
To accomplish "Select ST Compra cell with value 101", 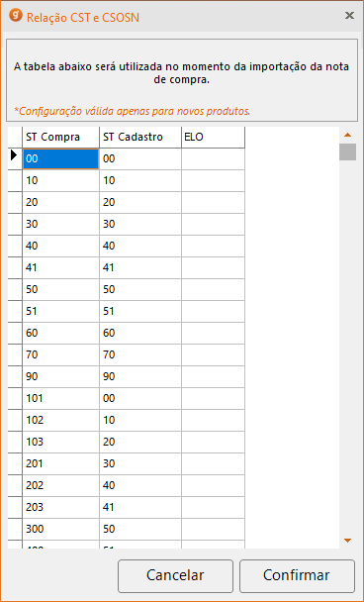I will (61, 398).
